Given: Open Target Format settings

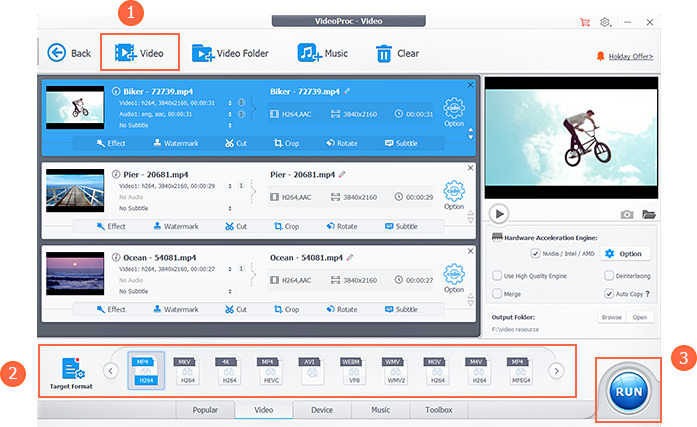Looking at the screenshot, I should [x=71, y=373].
